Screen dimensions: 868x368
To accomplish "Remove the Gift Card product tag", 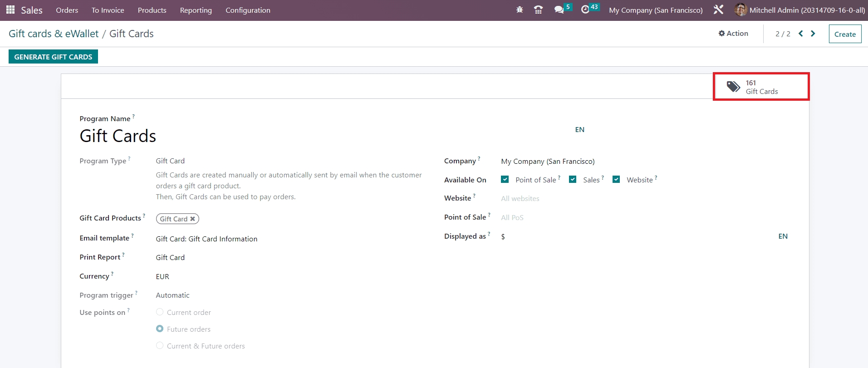I will tap(193, 219).
